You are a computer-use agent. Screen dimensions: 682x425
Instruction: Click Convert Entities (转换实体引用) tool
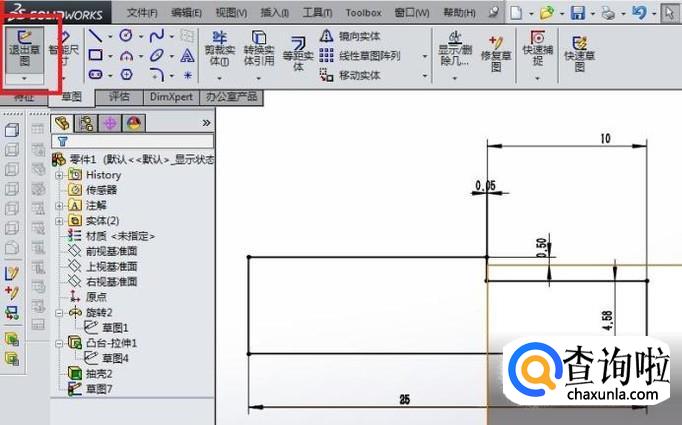coord(259,49)
